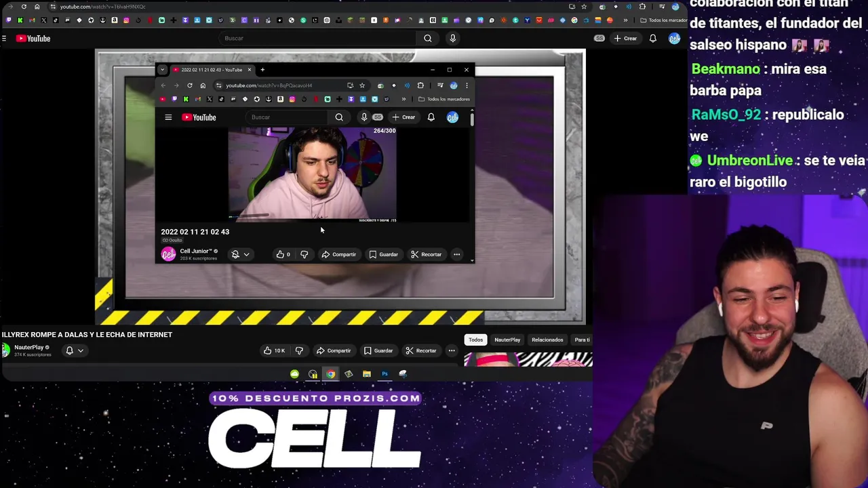This screenshot has width=868, height=488.
Task: Show hidden bookmarks overflow in outer browser
Action: click(625, 20)
